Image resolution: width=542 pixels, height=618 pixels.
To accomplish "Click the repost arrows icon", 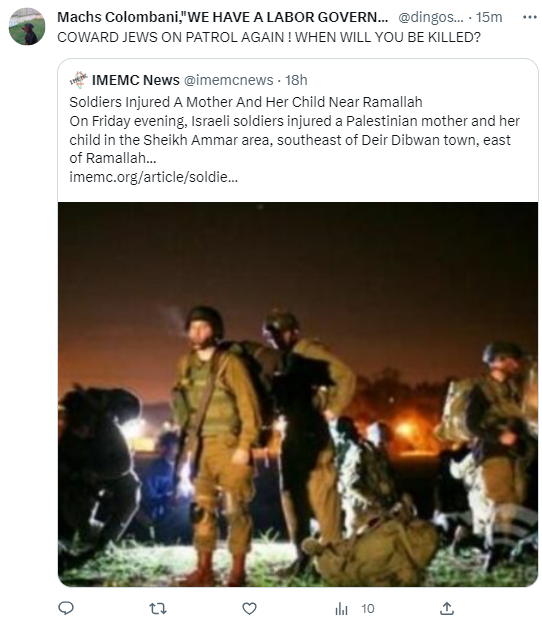I will pos(158,608).
